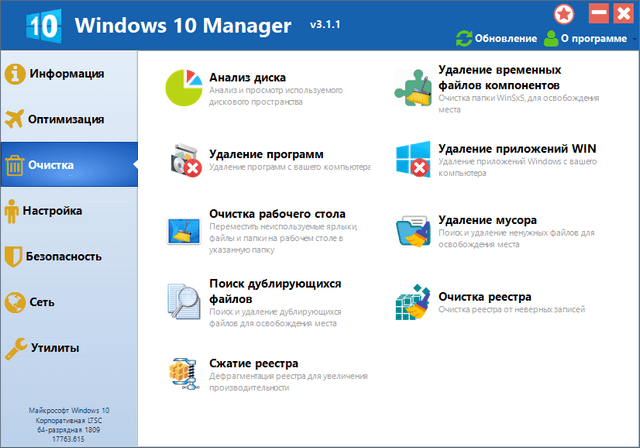
Task: Click the Удаление временных файлов компонентов title
Action: tap(500, 78)
